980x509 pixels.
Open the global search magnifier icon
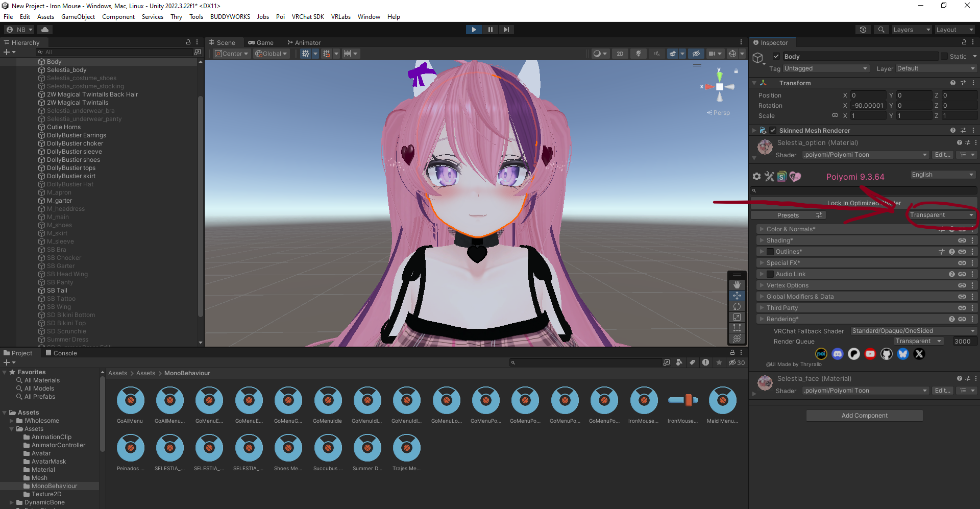click(881, 30)
